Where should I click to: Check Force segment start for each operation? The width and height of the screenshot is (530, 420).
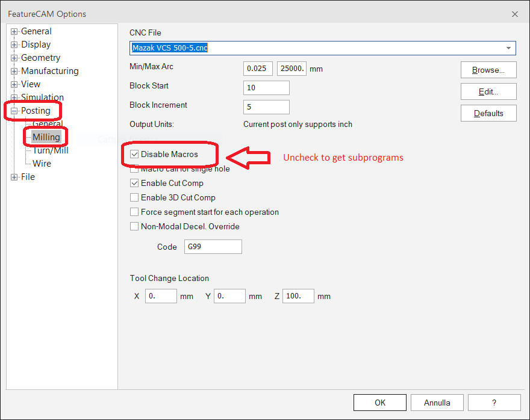click(134, 212)
